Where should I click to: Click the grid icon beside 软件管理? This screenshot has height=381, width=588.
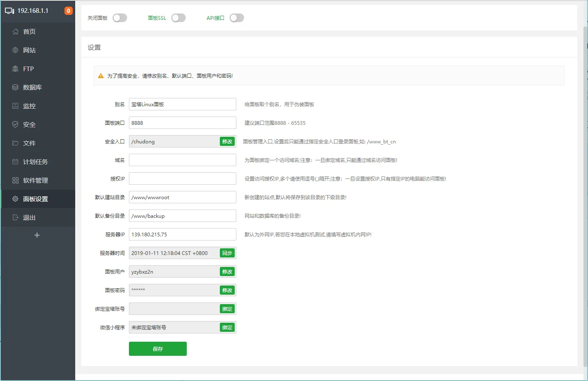[15, 180]
